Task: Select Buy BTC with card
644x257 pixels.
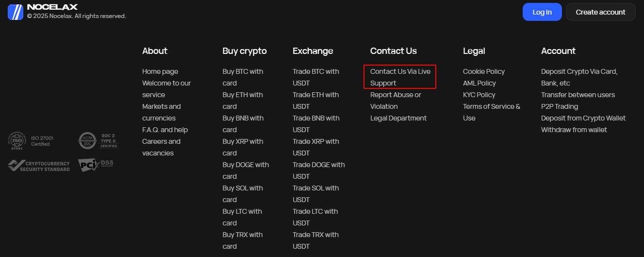Action: pos(243,77)
